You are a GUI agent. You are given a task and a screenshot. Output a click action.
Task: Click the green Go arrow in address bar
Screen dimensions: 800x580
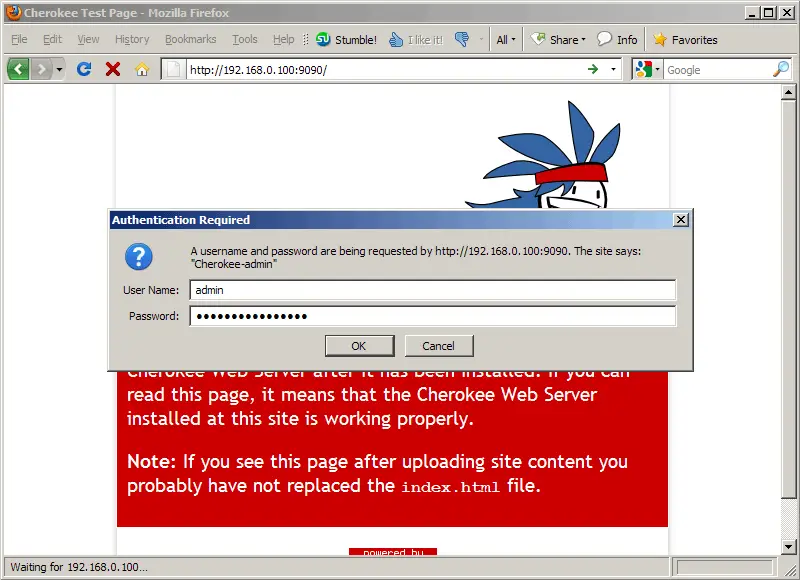click(x=593, y=69)
